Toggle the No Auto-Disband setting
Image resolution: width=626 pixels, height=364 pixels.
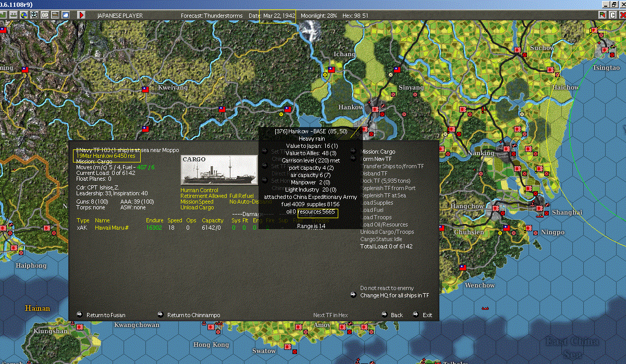[x=247, y=202]
